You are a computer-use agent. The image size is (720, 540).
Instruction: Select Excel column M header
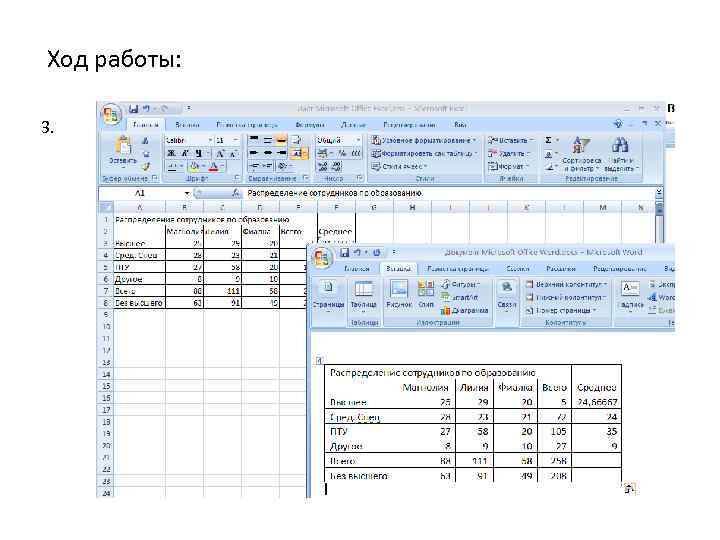602,208
